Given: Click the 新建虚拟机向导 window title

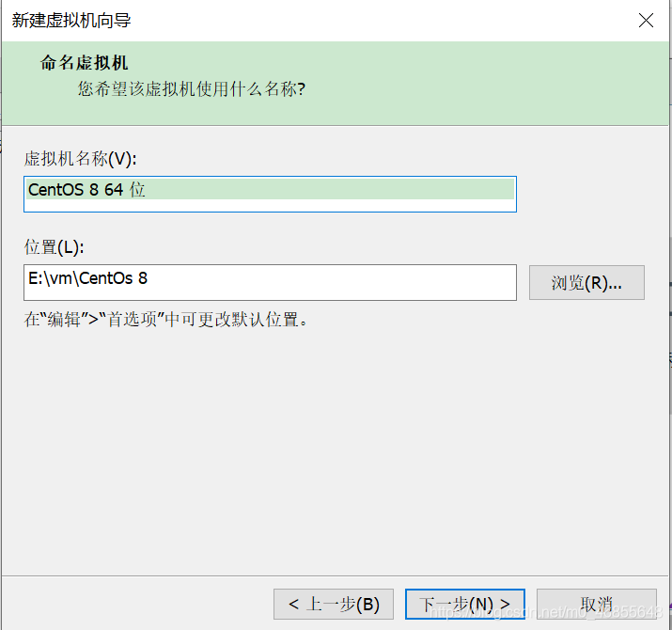Looking at the screenshot, I should [71, 20].
